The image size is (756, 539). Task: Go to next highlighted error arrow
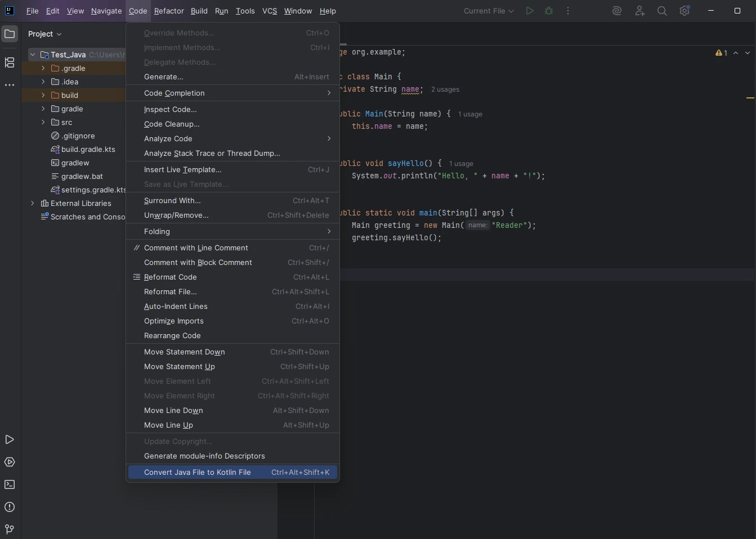coord(748,53)
